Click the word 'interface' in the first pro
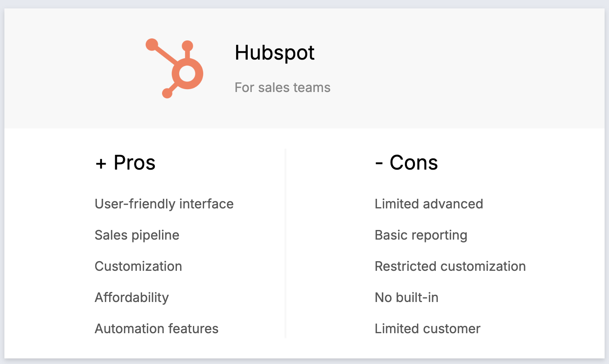 point(206,204)
